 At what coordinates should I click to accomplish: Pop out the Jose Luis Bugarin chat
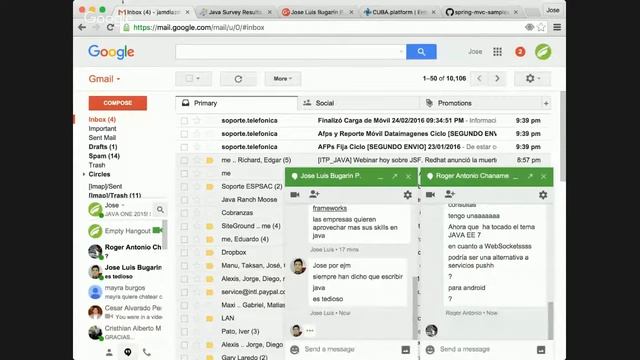click(x=395, y=176)
